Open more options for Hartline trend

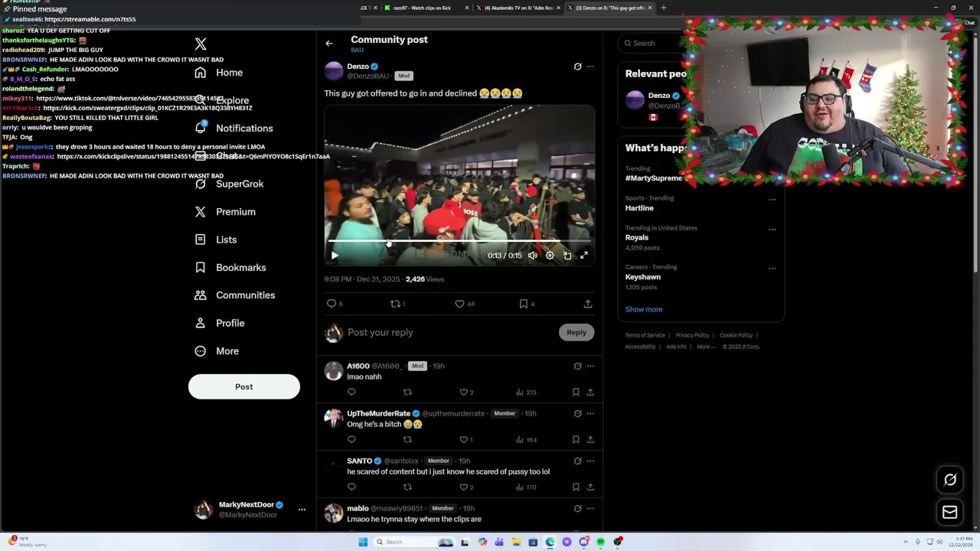[772, 200]
